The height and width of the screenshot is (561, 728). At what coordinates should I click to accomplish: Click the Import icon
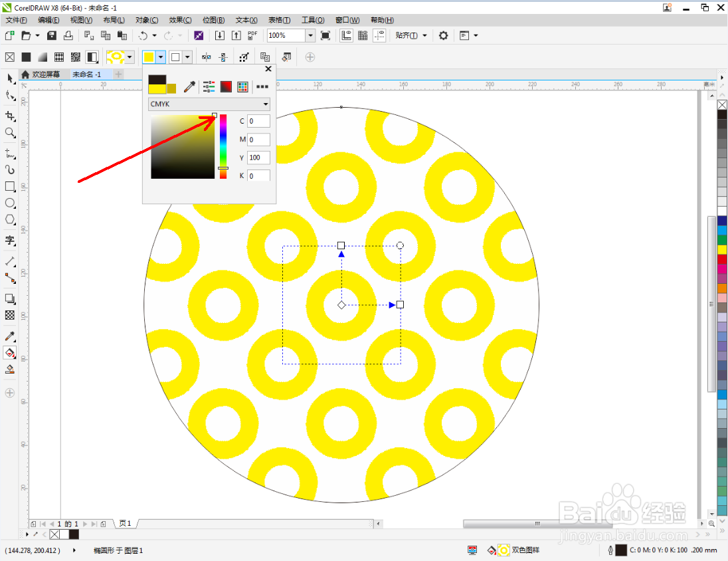220,35
